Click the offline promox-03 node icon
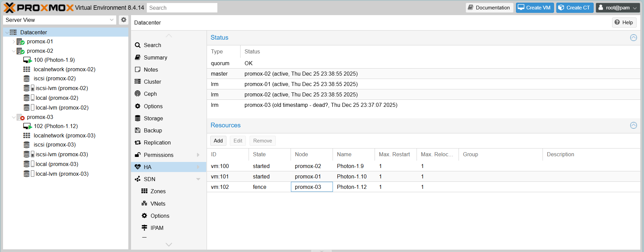The image size is (644, 252). pyautogui.click(x=20, y=117)
